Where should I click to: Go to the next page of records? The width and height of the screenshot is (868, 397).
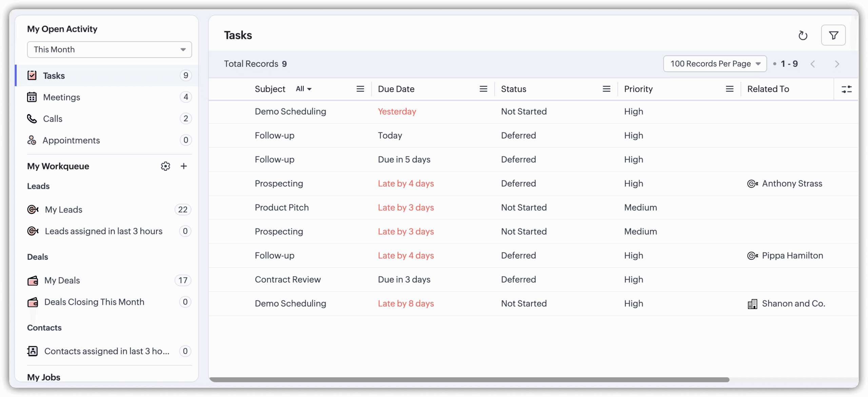point(837,64)
